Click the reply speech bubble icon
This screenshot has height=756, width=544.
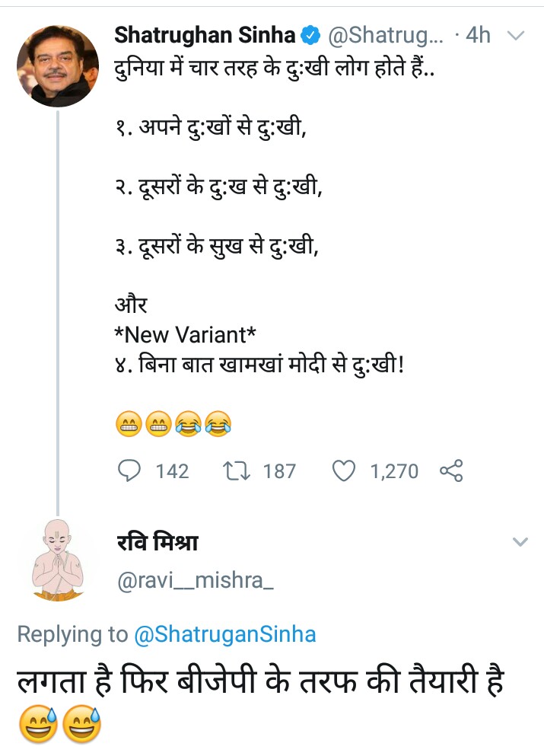(x=130, y=471)
